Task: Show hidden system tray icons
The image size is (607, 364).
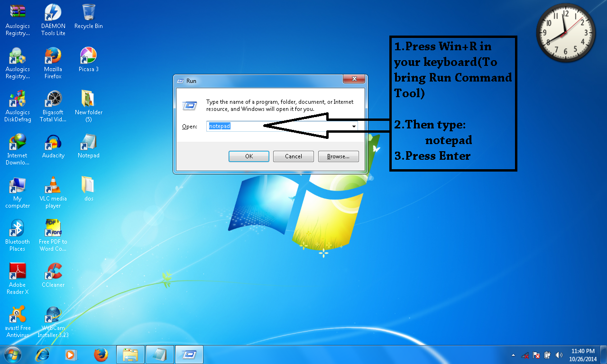Action: (513, 355)
